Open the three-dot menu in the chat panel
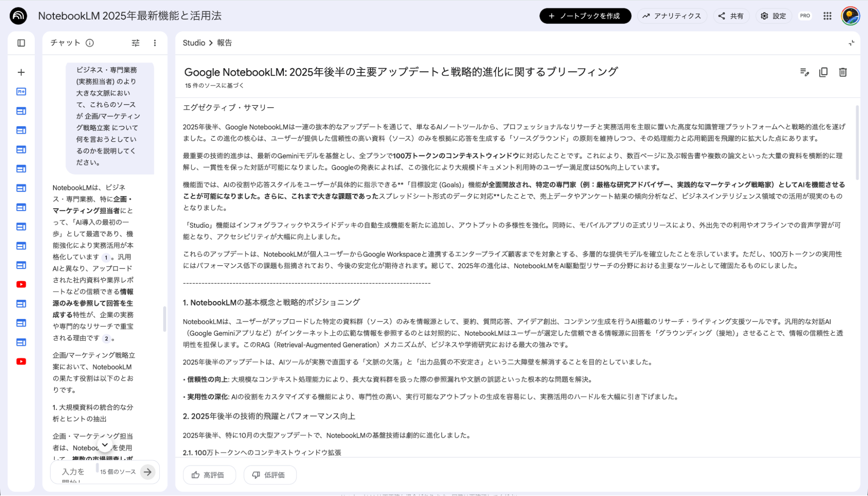The width and height of the screenshot is (868, 496). pyautogui.click(x=155, y=43)
